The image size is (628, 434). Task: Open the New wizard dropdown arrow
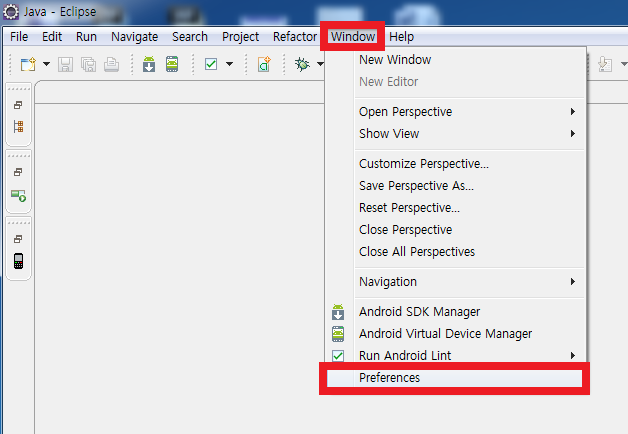coord(46,64)
